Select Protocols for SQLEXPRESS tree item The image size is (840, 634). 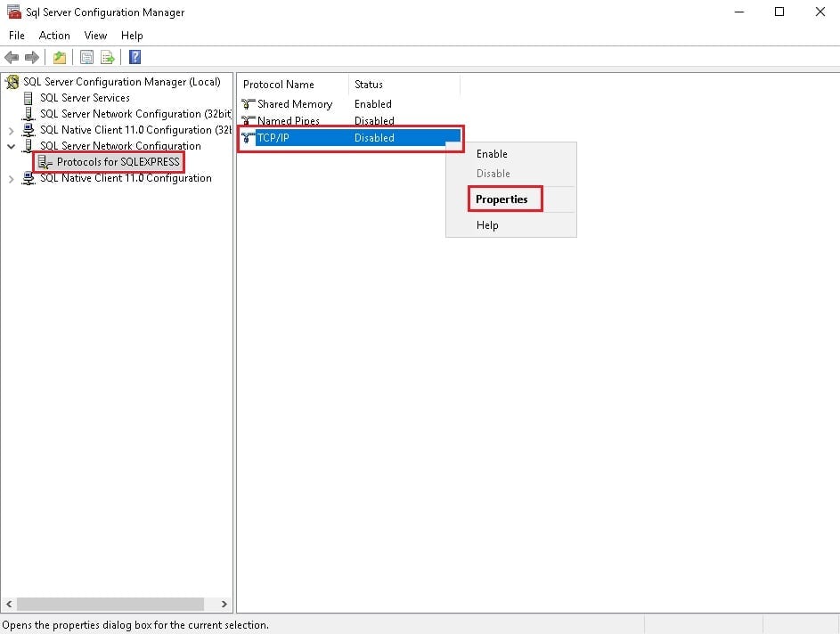118,162
